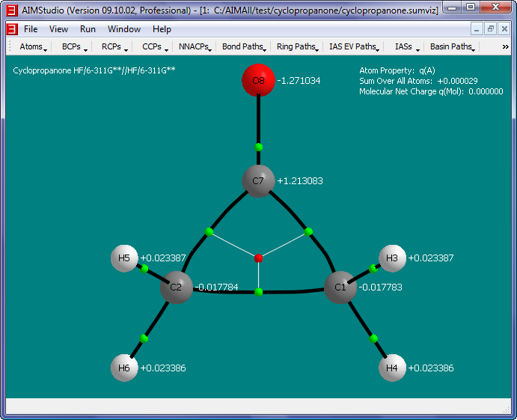Click the NNACPs toolbar button
This screenshot has width=517, height=420.
[195, 47]
